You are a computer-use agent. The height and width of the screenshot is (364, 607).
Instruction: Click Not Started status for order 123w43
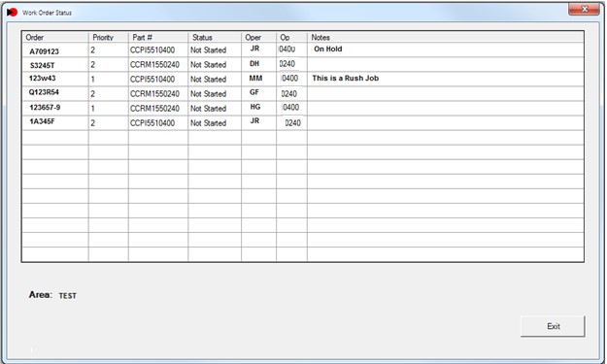click(208, 80)
